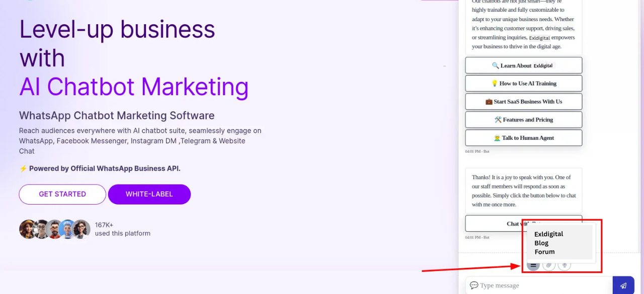Viewport: 644px width, 294px height.
Task: Click the user avatars group thumbnail
Action: [55, 229]
